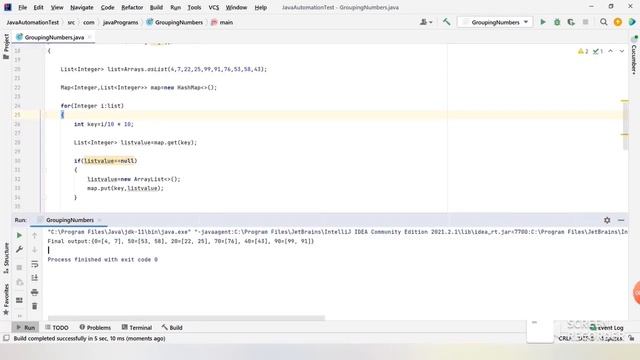This screenshot has width=640, height=360.
Task: Click the 'Final output' console line
Action: pos(180,241)
